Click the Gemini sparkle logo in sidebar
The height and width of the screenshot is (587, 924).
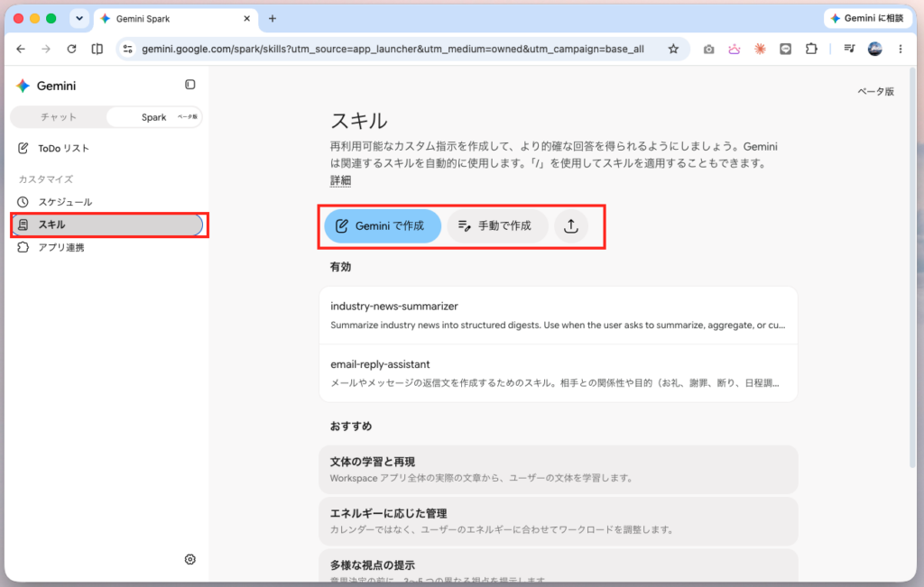pos(23,86)
